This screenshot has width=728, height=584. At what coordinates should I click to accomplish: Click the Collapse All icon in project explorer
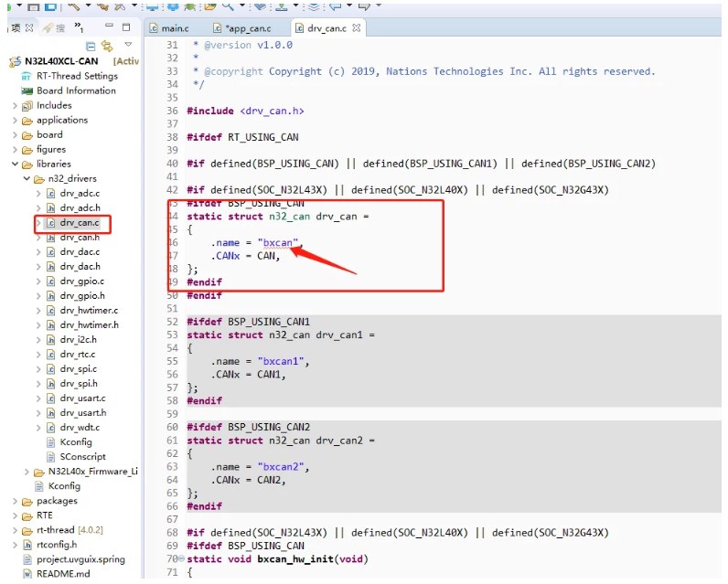click(x=91, y=46)
